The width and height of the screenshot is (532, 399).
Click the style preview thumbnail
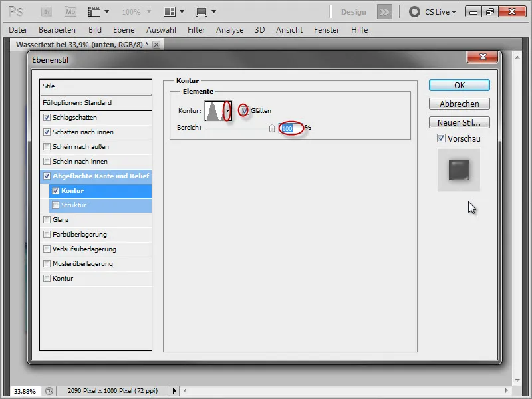pos(459,170)
